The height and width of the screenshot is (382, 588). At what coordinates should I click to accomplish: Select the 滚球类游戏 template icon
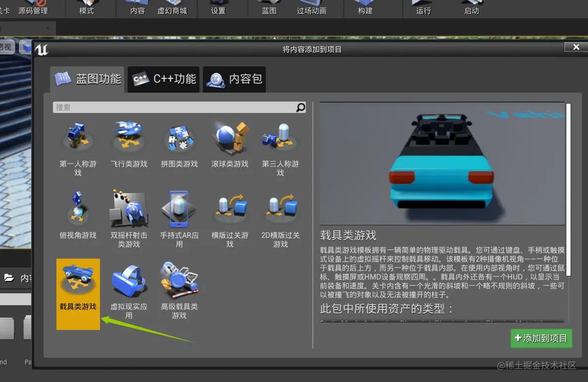pos(229,136)
